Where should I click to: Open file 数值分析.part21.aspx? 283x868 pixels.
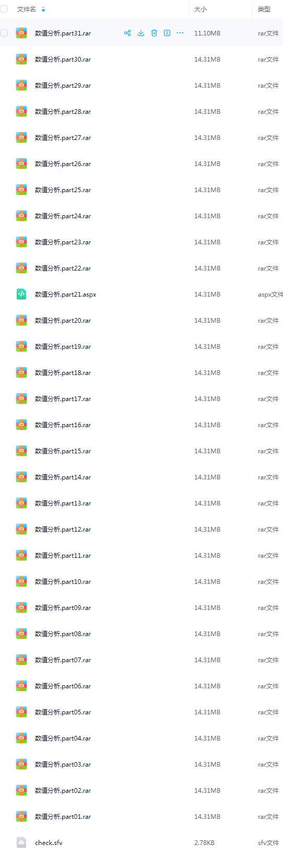tap(65, 295)
